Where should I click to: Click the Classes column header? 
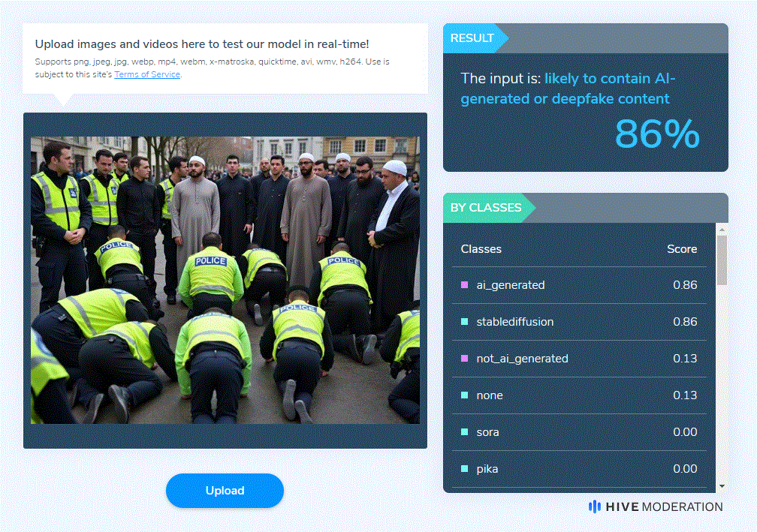[x=481, y=249]
